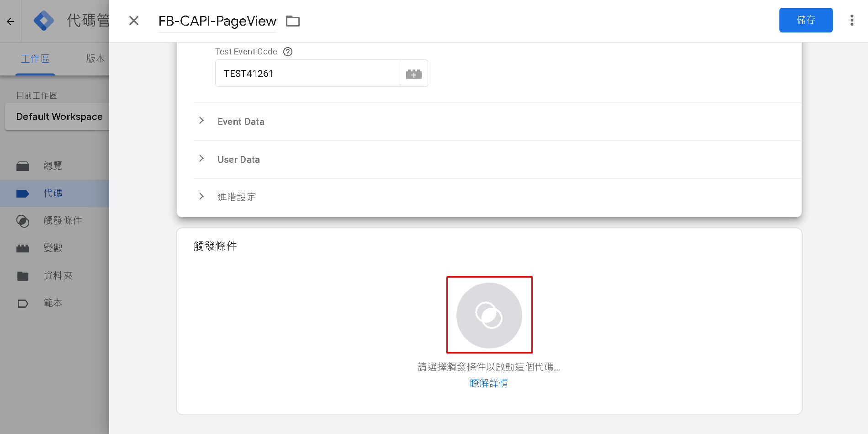Select 代碼 tags in sidebar
This screenshot has height=434, width=868.
pos(53,193)
